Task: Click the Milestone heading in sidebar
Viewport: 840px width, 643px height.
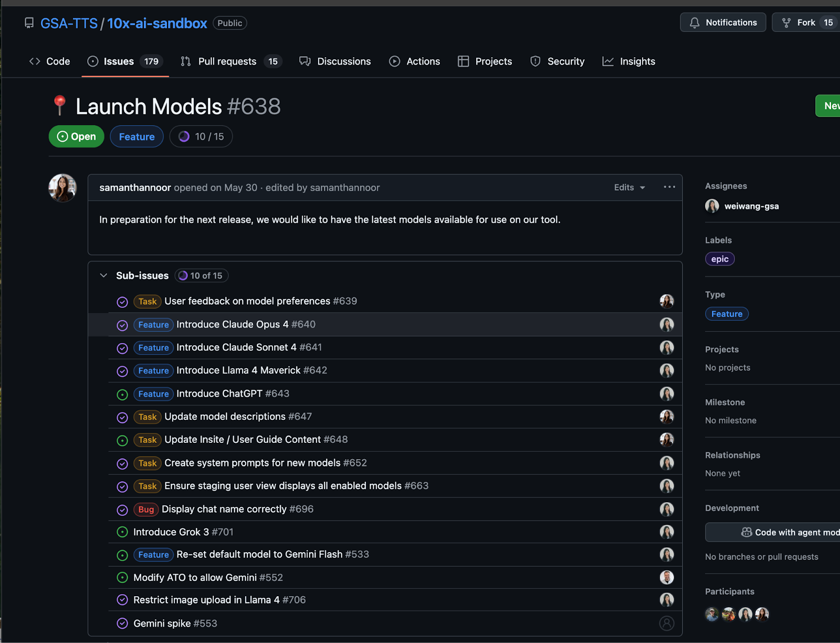Action: [x=724, y=402]
